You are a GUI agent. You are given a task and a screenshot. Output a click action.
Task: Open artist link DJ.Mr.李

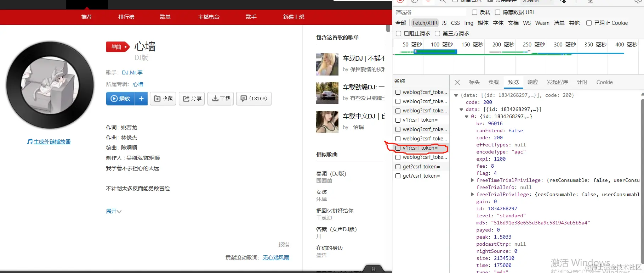[132, 73]
